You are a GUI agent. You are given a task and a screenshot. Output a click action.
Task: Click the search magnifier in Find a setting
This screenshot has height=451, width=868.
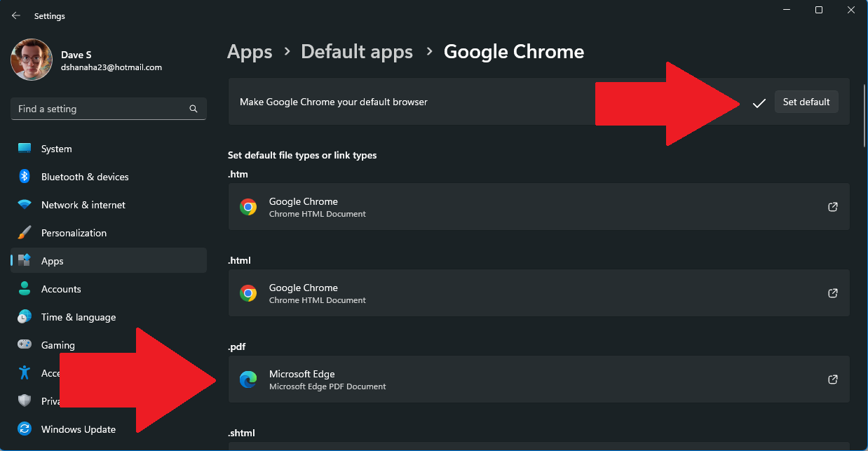(193, 109)
